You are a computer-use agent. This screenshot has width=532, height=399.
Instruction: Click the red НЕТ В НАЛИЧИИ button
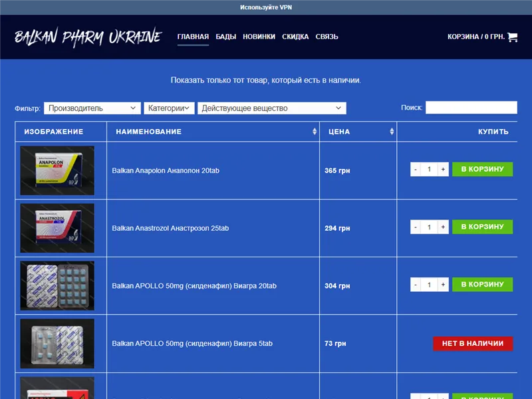pos(473,343)
